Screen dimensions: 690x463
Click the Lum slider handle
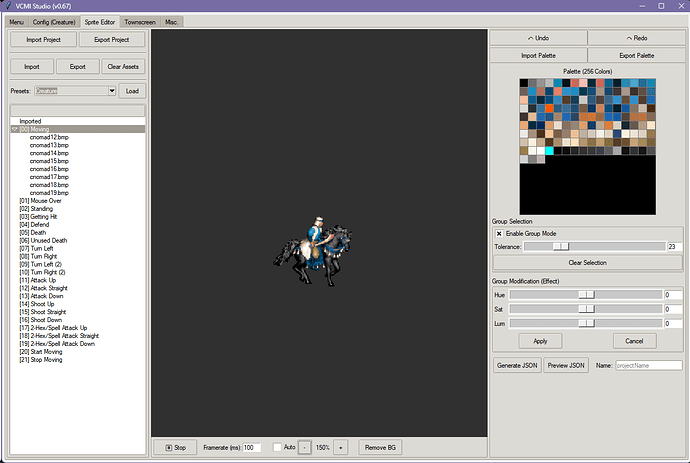pos(587,323)
